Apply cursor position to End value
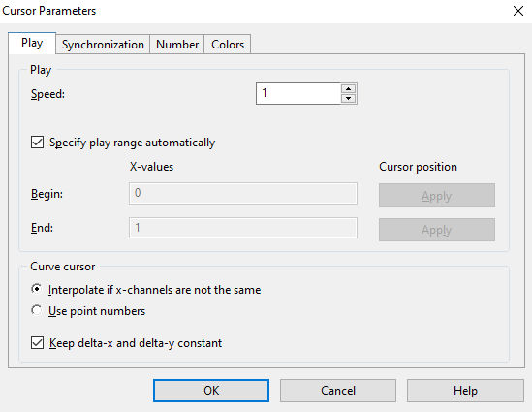The width and height of the screenshot is (532, 412). (x=437, y=230)
